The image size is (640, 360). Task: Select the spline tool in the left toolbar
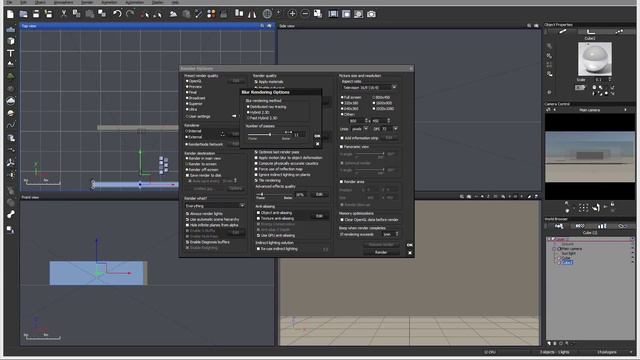[x=11, y=125]
